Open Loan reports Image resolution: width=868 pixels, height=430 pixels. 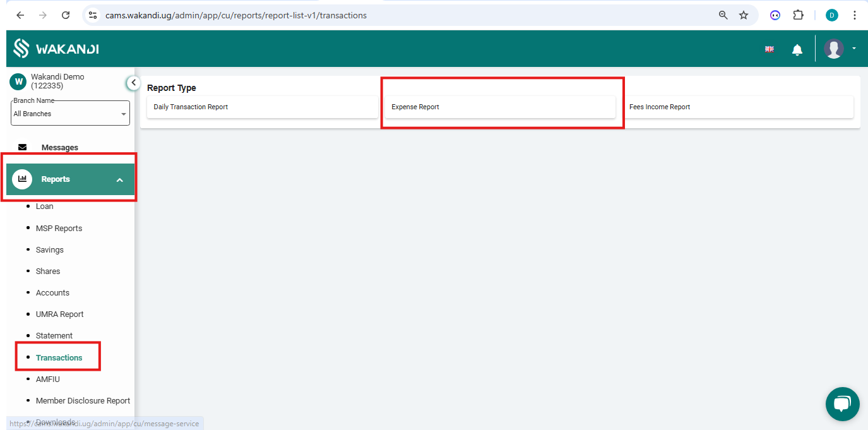pyautogui.click(x=44, y=206)
